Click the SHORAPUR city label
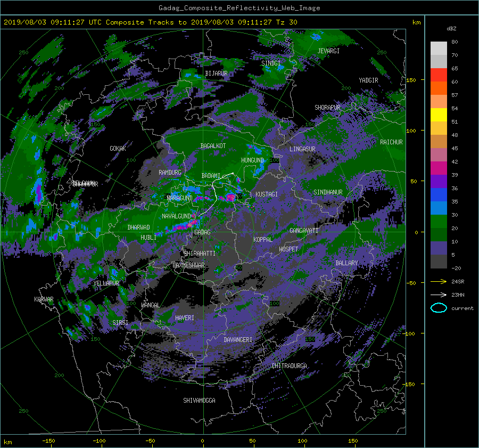This screenshot has height=448, width=479. coord(327,108)
